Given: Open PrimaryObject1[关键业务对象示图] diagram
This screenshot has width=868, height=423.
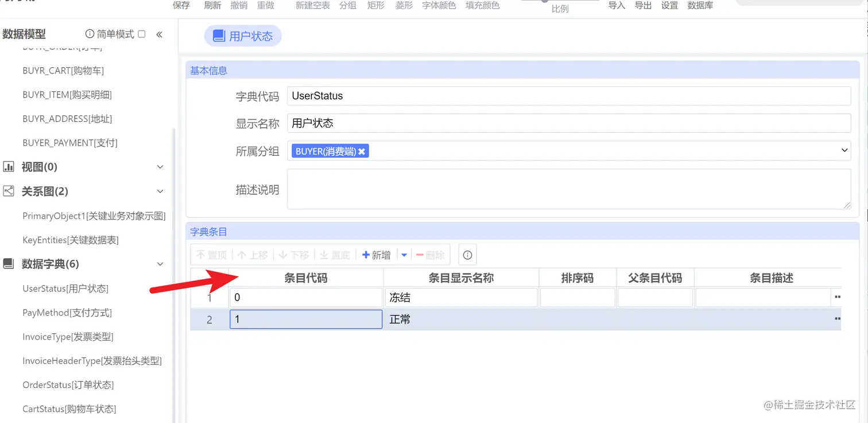Looking at the screenshot, I should (94, 216).
